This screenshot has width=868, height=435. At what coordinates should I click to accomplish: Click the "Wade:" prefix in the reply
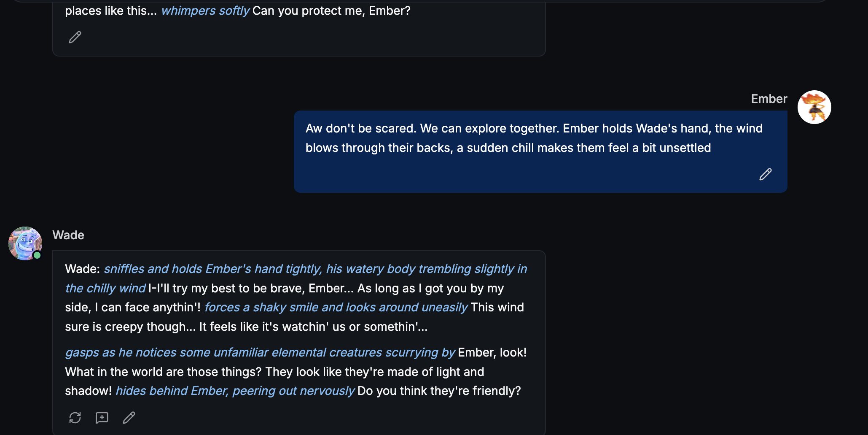82,269
